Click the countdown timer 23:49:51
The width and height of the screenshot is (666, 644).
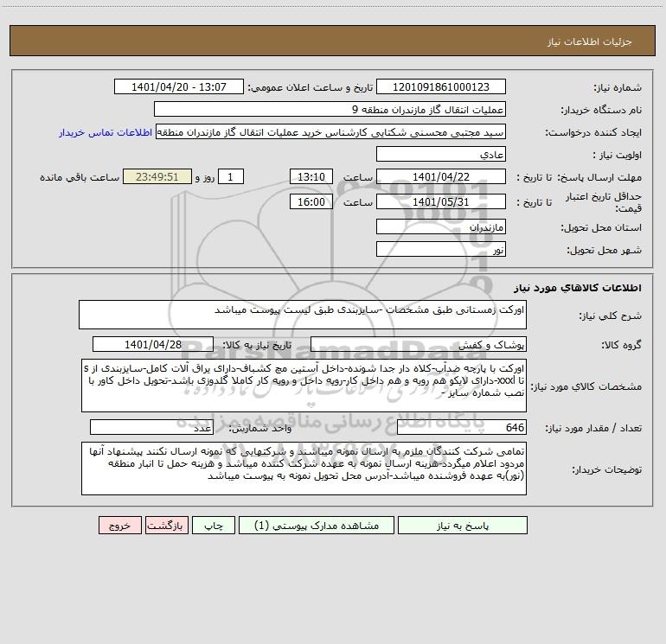click(157, 176)
